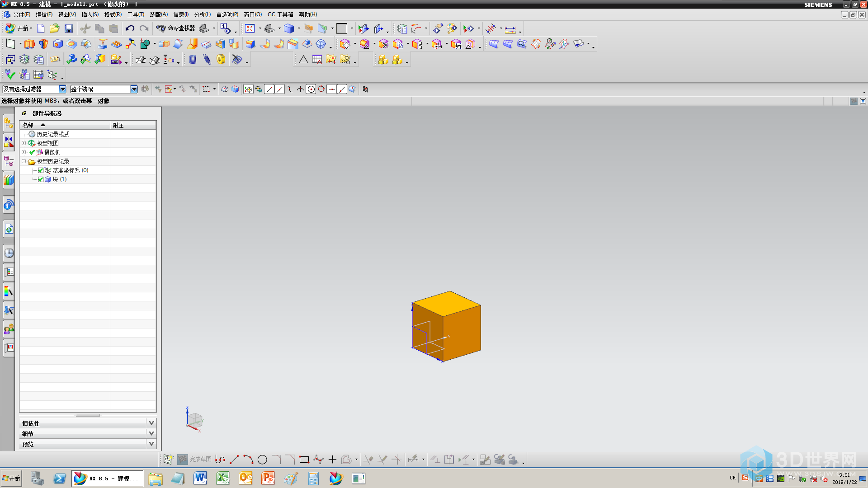Screen dimensions: 868x488
Task: Click the Pattern Feature icon with orange dots
Action: tap(116, 44)
